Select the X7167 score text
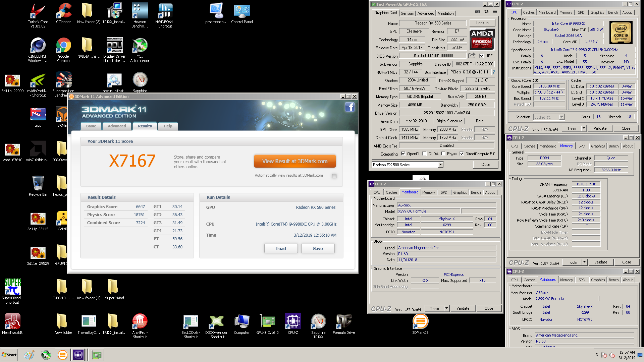The image size is (644, 362). pyautogui.click(x=132, y=161)
